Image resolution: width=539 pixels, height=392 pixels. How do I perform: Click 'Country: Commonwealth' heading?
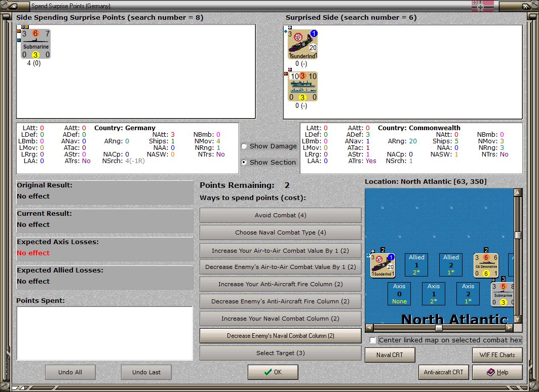(419, 128)
